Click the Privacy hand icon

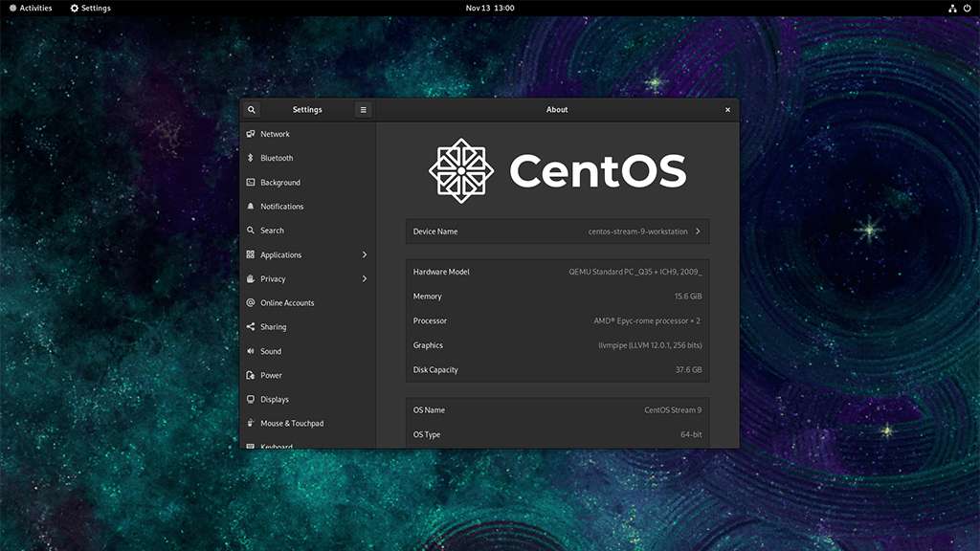coord(251,278)
